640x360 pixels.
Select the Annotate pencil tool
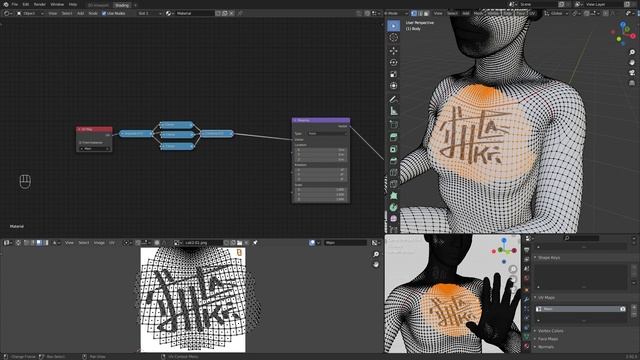click(393, 99)
